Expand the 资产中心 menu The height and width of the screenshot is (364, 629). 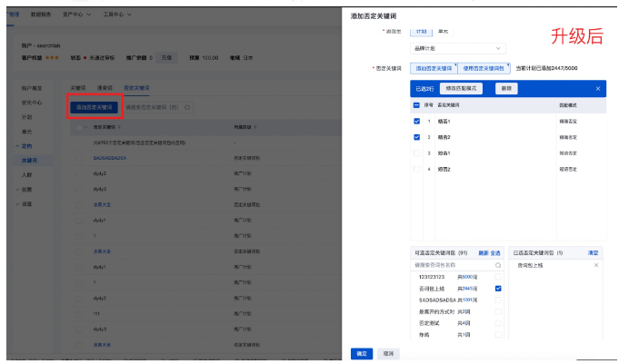coord(76,15)
